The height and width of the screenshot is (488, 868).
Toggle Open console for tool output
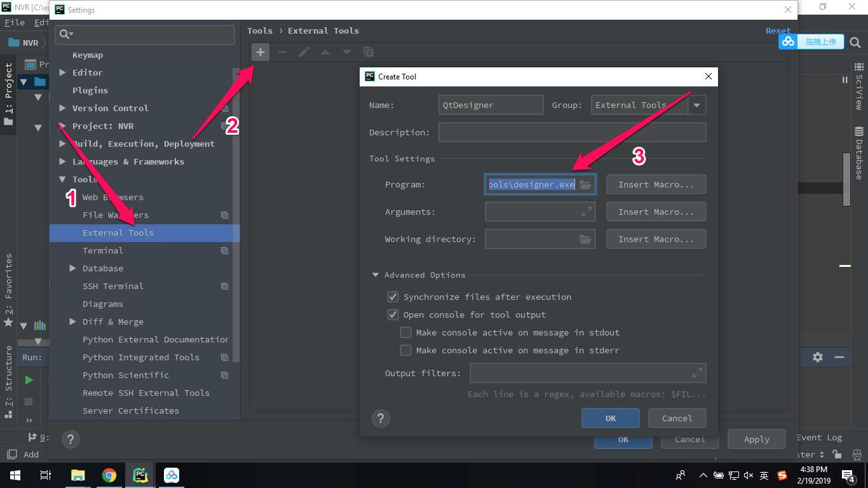tap(393, 315)
